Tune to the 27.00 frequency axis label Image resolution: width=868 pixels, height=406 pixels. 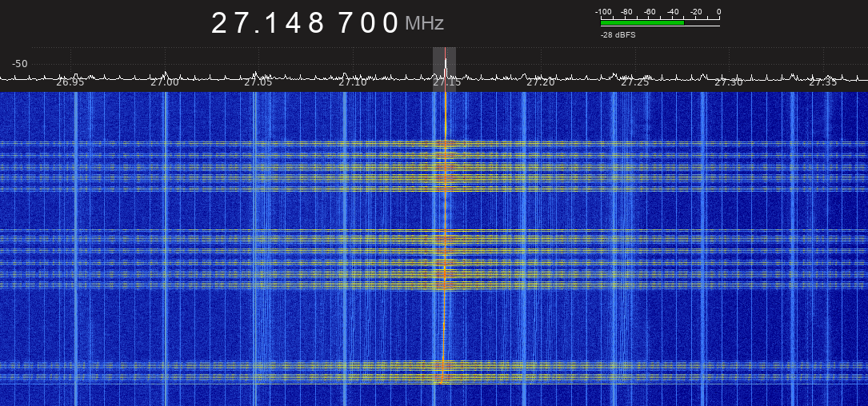[x=165, y=82]
